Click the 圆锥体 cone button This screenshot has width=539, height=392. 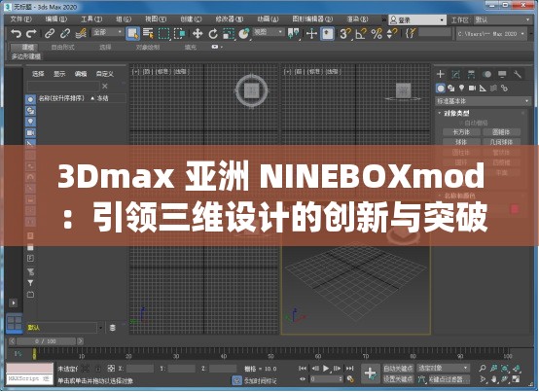click(501, 132)
